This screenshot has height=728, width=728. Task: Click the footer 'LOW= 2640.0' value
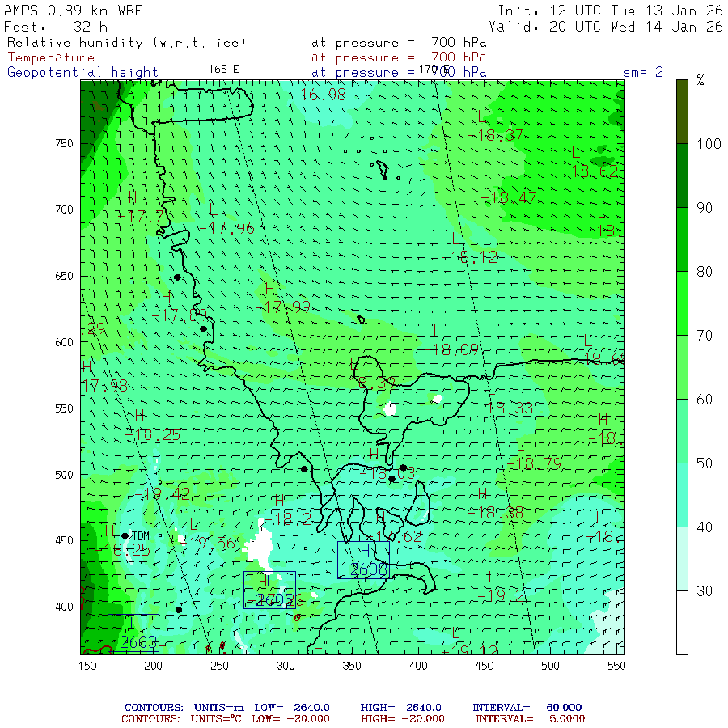click(291, 708)
